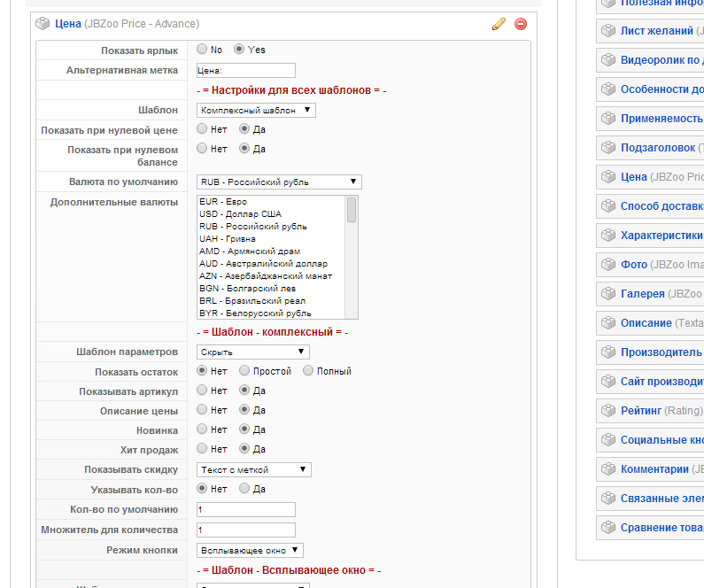Viewport: 704px width, 588px height.
Task: Select USD - Доллар США in currency list
Action: click(x=241, y=214)
